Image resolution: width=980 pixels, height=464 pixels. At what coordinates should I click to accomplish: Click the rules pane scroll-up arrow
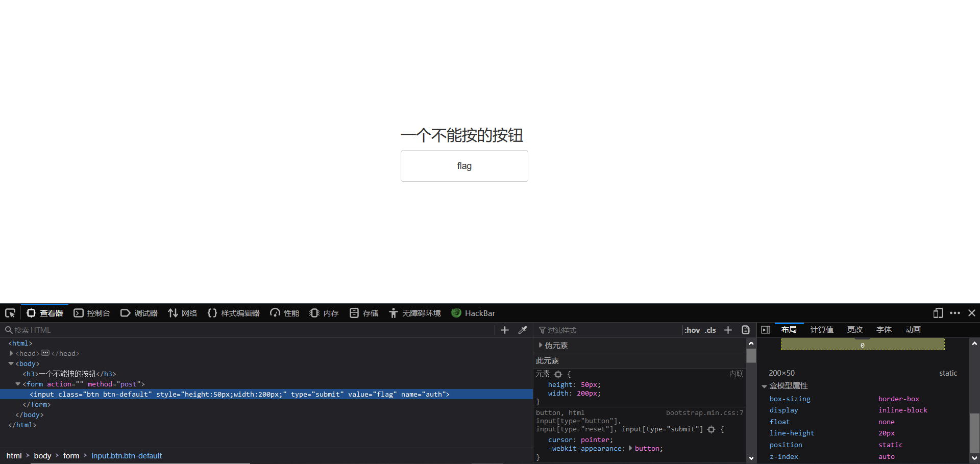[x=751, y=343]
